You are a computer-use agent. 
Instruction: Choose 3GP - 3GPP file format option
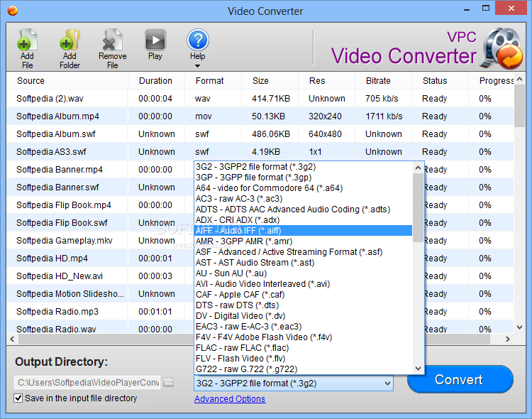click(304, 178)
